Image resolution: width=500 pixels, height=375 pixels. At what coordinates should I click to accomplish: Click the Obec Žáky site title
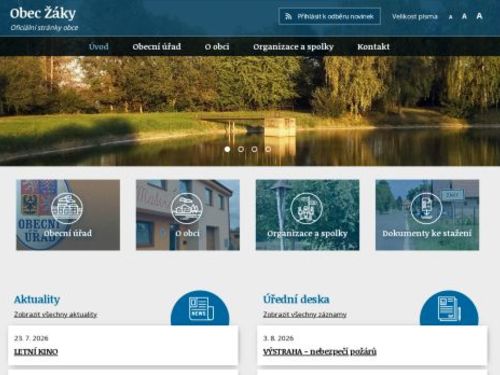click(x=43, y=14)
